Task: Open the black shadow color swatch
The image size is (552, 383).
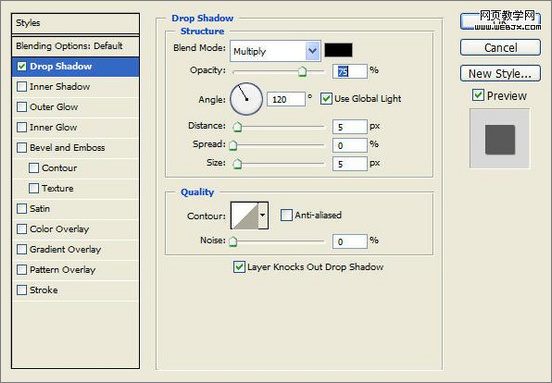Action: click(x=338, y=50)
